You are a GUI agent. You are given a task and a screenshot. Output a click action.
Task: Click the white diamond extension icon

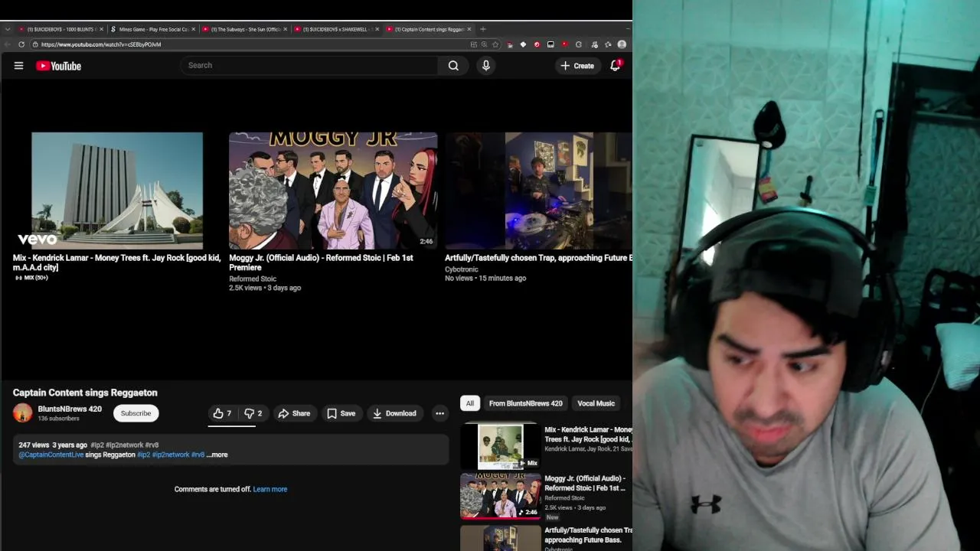pyautogui.click(x=523, y=44)
